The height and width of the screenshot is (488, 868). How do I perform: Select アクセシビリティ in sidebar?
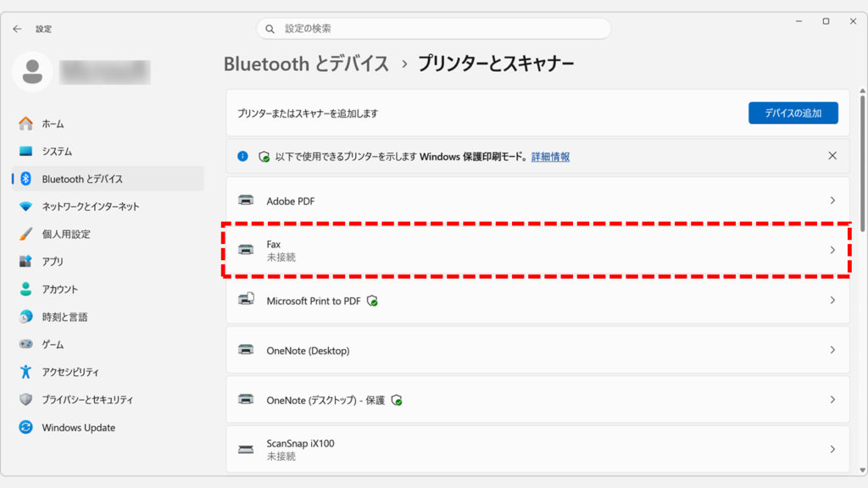pyautogui.click(x=108, y=372)
